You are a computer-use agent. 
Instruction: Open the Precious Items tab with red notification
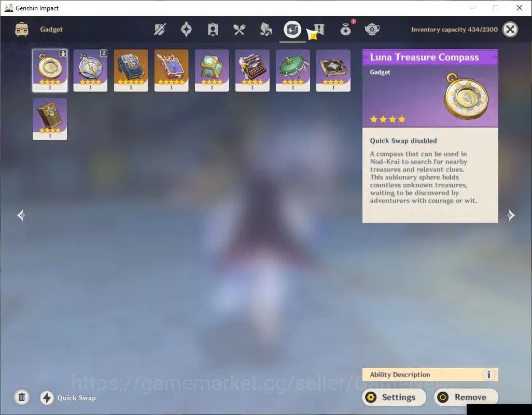coord(346,30)
